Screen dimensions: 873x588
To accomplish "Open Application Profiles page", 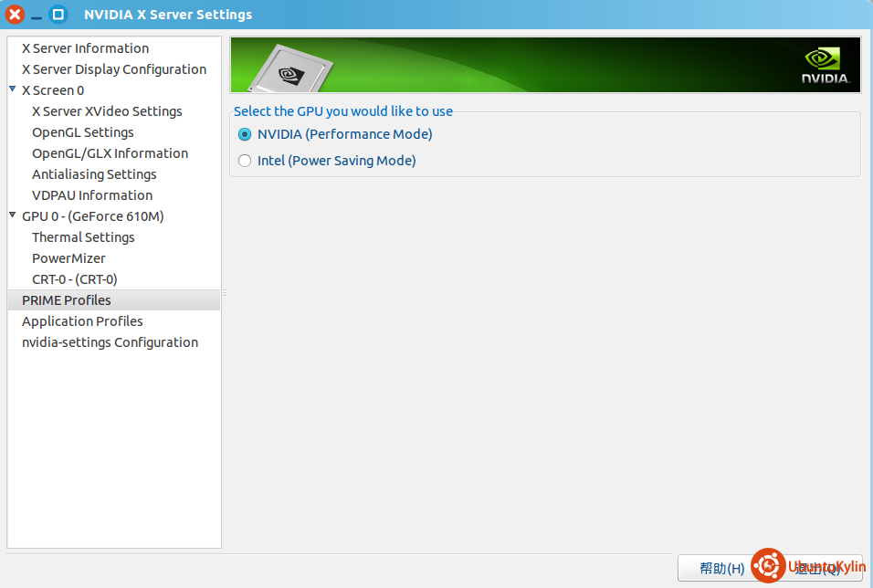I will pos(82,321).
